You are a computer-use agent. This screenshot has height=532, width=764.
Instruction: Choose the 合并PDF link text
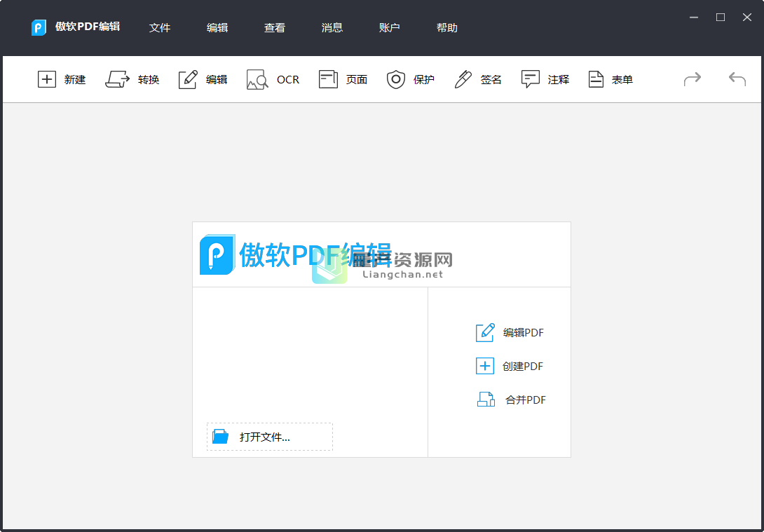526,400
